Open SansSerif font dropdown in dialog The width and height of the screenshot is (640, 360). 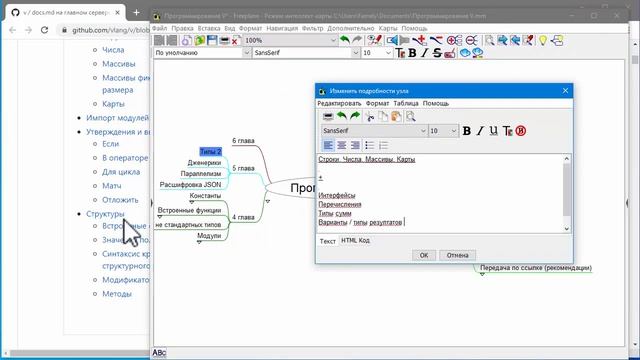(423, 131)
